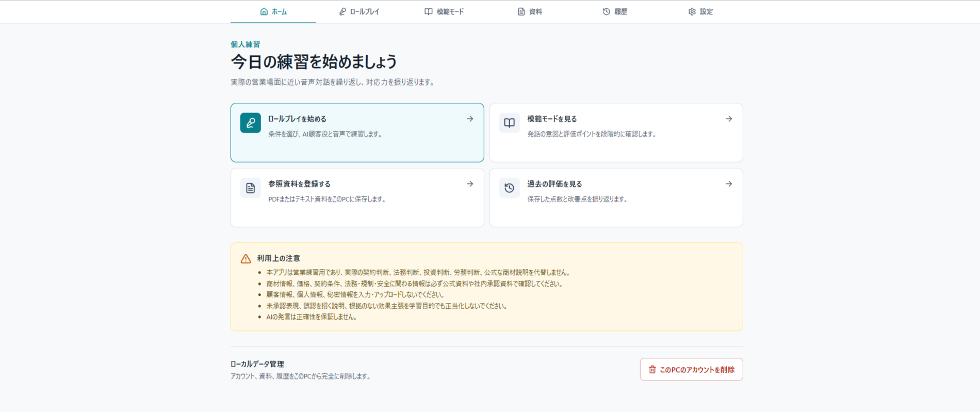Click the home icon in the top navigation
The height and width of the screenshot is (412, 980).
[264, 11]
